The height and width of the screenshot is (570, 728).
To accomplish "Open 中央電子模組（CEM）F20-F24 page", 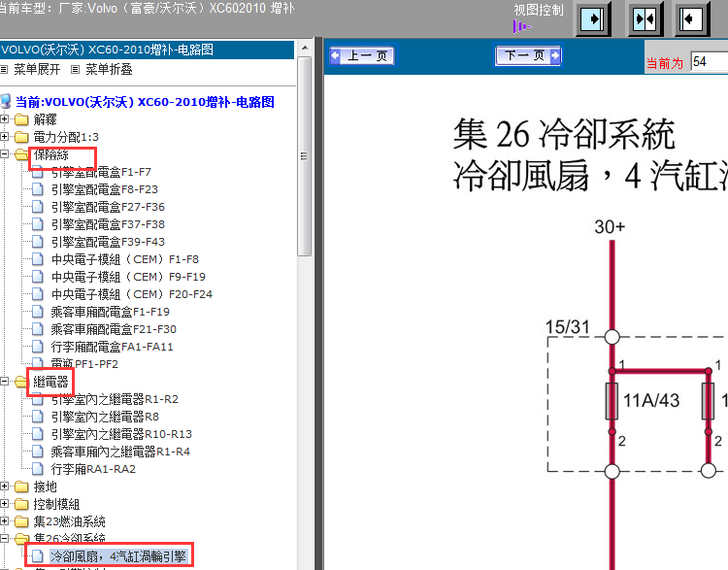I will click(x=132, y=294).
